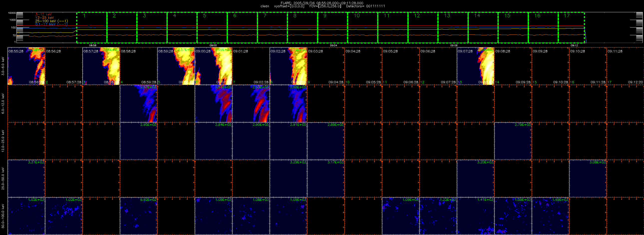The image size is (644, 235).
Task: Open the 12.0-25.0 keV image with peak 2.95E+05
Action: click(139, 141)
